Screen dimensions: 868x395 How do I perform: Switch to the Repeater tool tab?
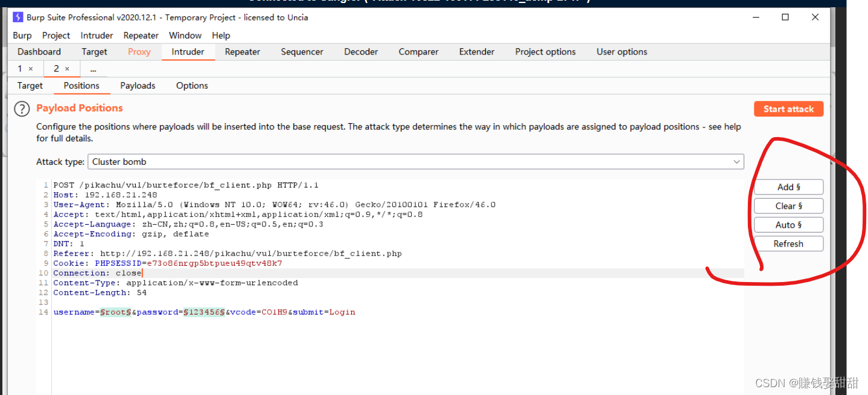pyautogui.click(x=242, y=52)
